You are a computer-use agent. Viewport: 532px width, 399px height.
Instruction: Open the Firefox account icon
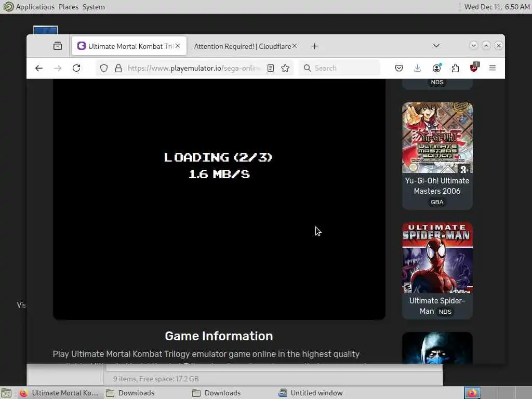[x=436, y=68]
